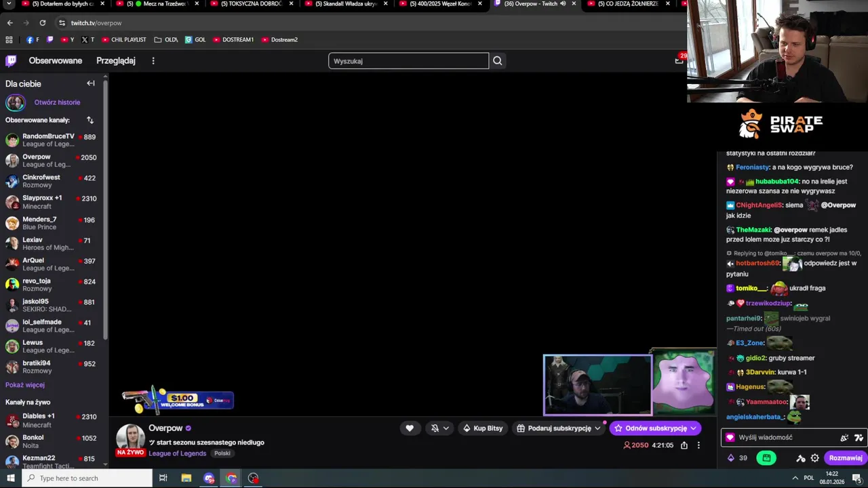Open Windows Start menu
The height and width of the screenshot is (488, 868).
[x=10, y=478]
